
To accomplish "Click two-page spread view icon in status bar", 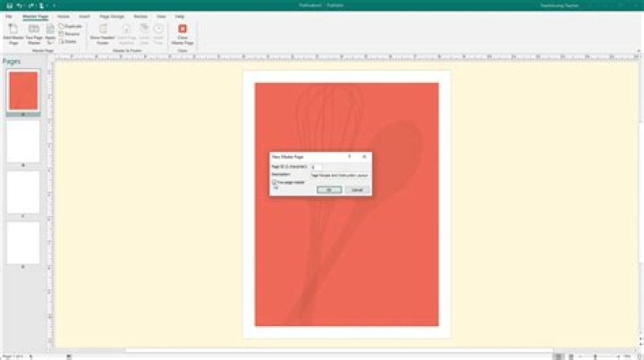I will coord(571,356).
